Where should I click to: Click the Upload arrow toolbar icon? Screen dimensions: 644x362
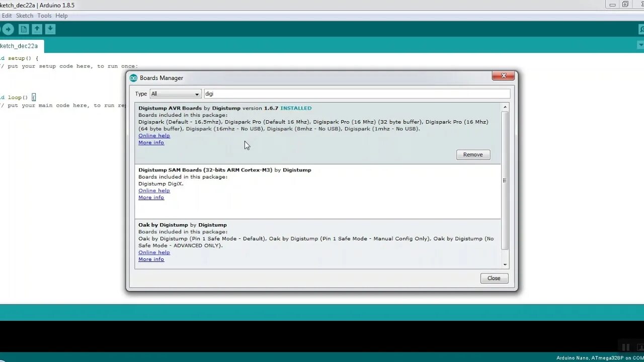pyautogui.click(x=7, y=29)
